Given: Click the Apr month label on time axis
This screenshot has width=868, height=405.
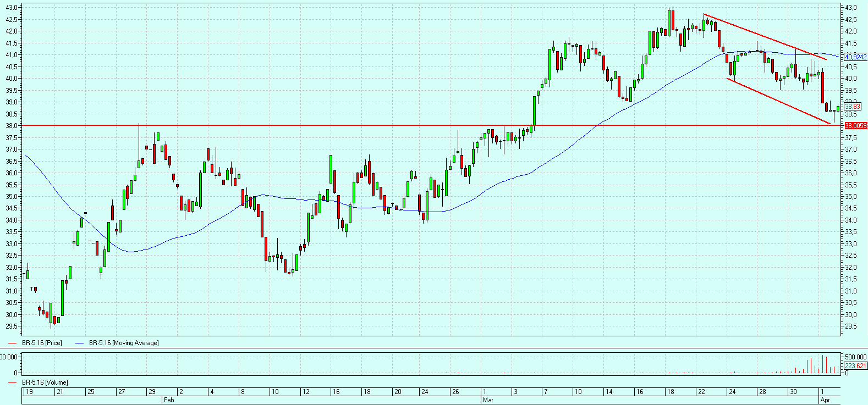Looking at the screenshot, I should 825,400.
